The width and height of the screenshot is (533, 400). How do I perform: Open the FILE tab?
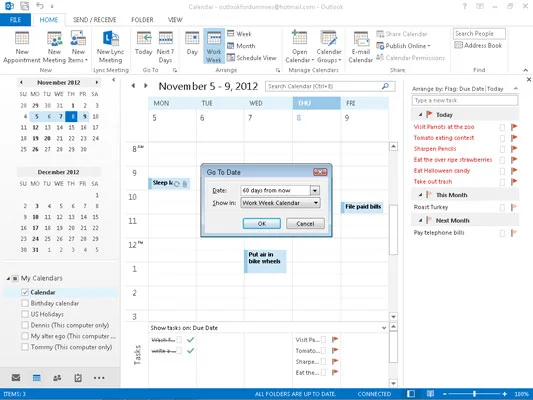15,20
